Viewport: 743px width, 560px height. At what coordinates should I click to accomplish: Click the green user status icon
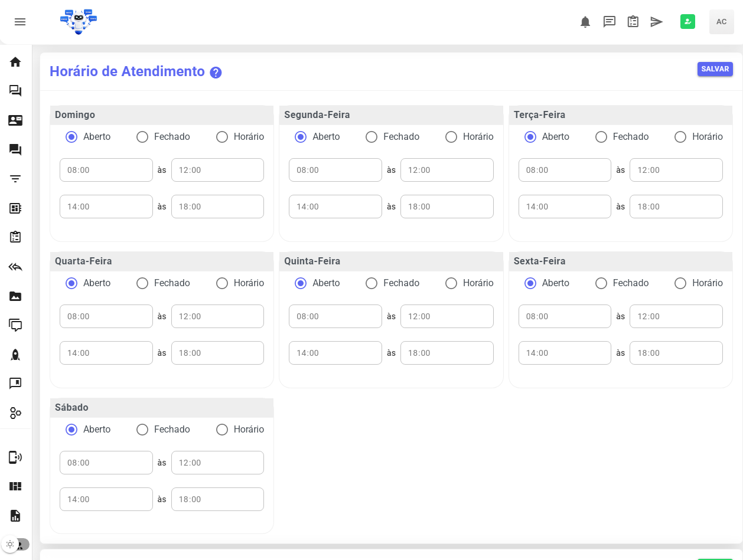tap(687, 22)
